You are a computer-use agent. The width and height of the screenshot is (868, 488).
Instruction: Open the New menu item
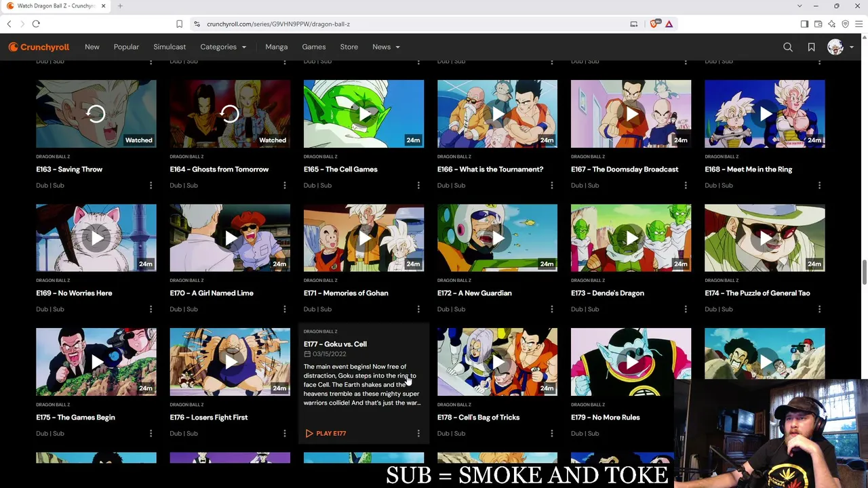pyautogui.click(x=92, y=47)
